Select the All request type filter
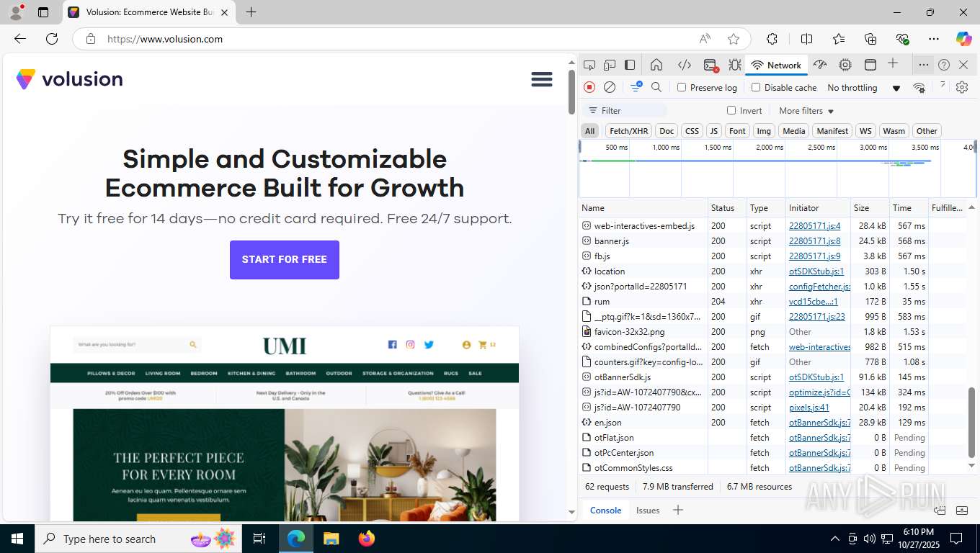This screenshot has width=980, height=553. click(x=590, y=131)
